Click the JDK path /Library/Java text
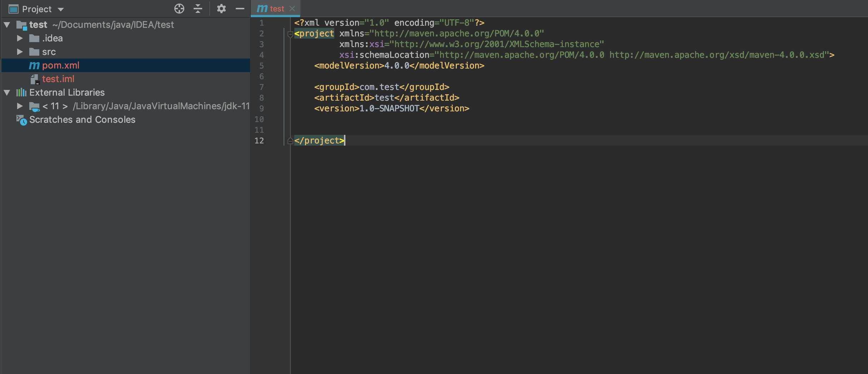 161,106
